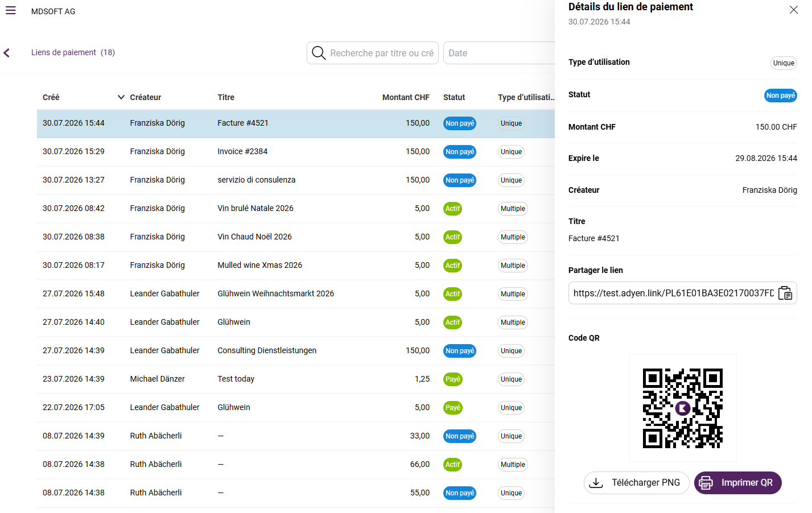Click the Non payé status badge in details panel
Image resolution: width=812 pixels, height=513 pixels.
click(780, 96)
